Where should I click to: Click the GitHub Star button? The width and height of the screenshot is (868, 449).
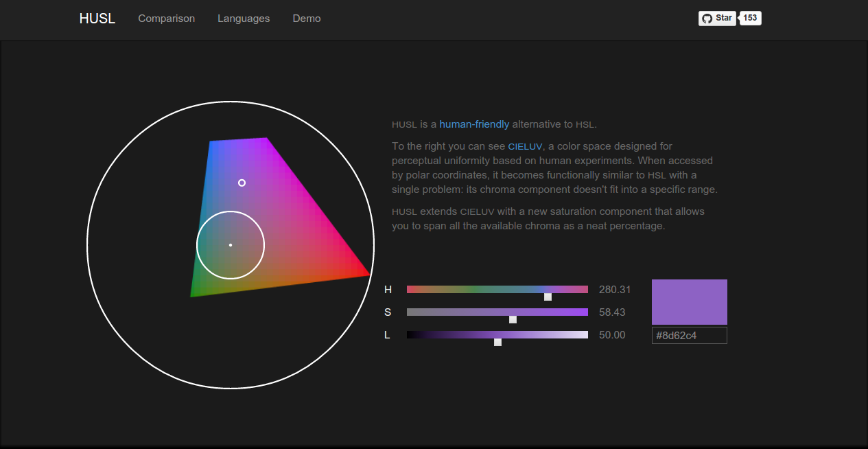pyautogui.click(x=716, y=19)
